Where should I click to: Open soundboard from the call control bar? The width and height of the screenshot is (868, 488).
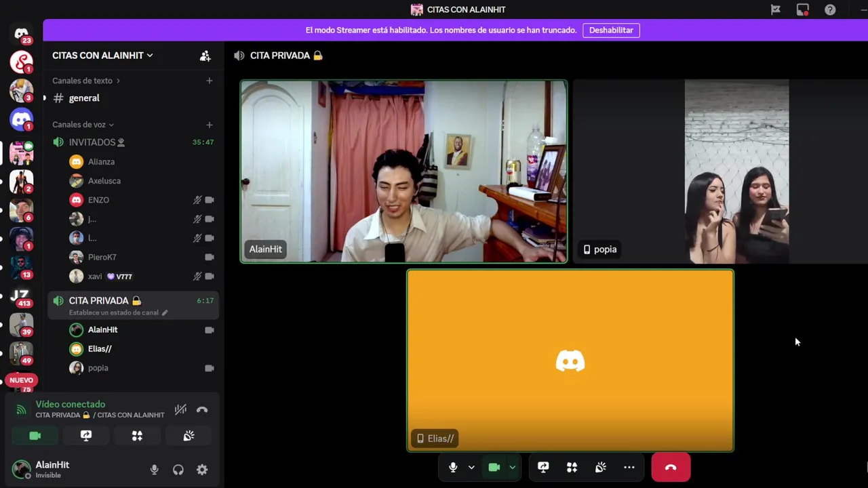[600, 467]
